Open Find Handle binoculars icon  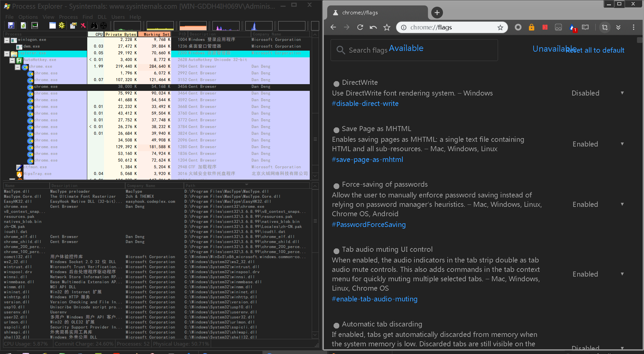[94, 25]
